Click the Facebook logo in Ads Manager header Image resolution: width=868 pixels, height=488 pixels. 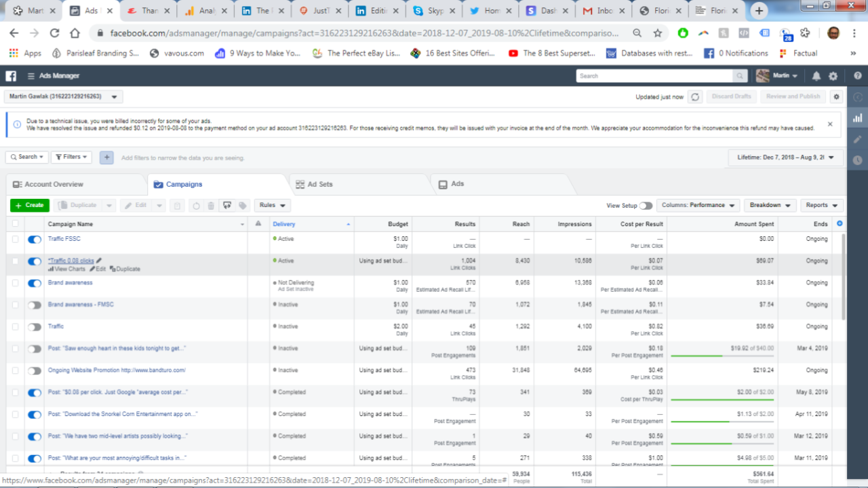(x=11, y=76)
